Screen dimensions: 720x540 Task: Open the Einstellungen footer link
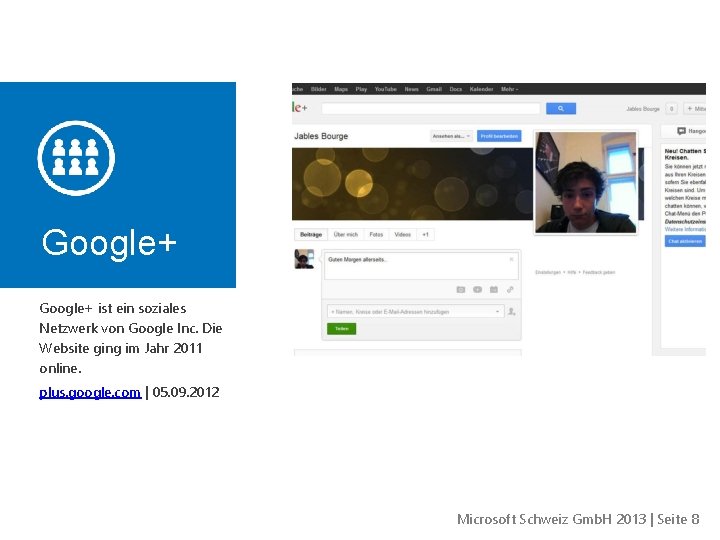[547, 272]
